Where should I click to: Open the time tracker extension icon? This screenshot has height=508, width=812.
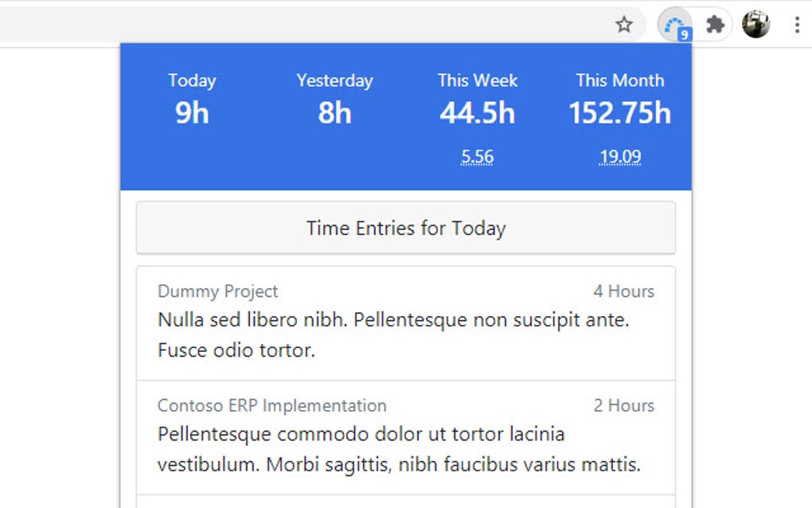coord(675,25)
